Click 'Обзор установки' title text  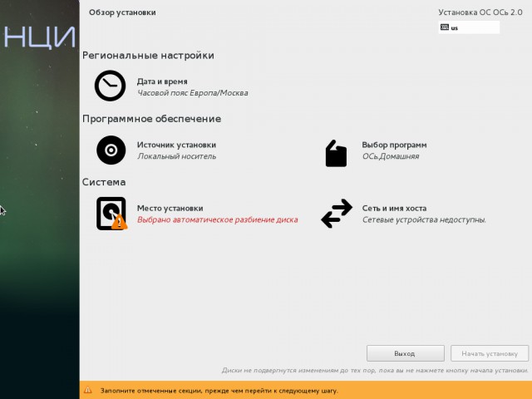(x=122, y=12)
